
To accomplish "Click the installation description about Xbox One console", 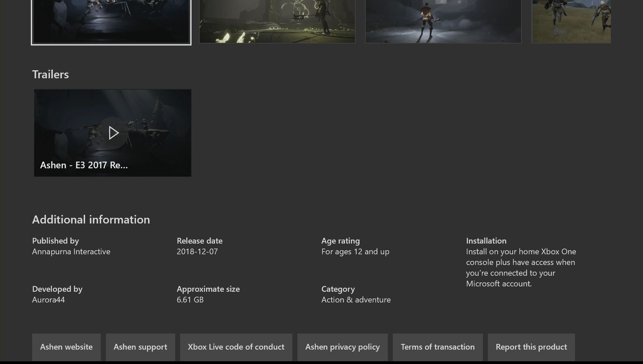I will 521,268.
